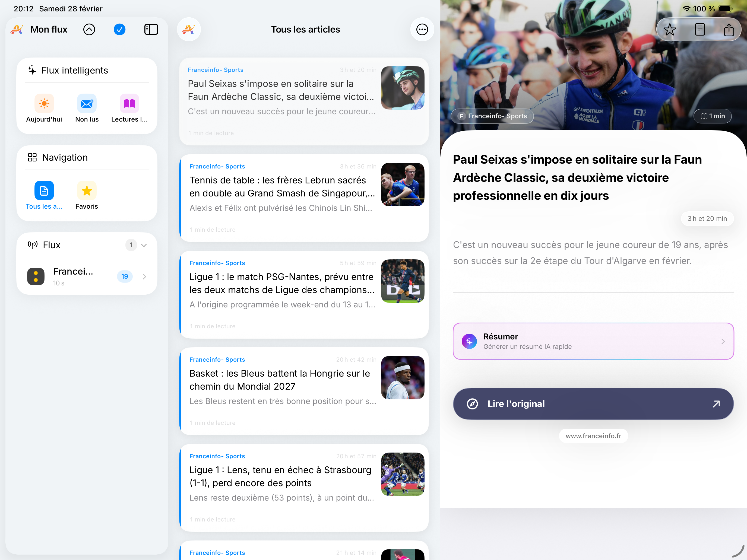Expand Résumer card chevron
The image size is (747, 560).
[x=723, y=341]
